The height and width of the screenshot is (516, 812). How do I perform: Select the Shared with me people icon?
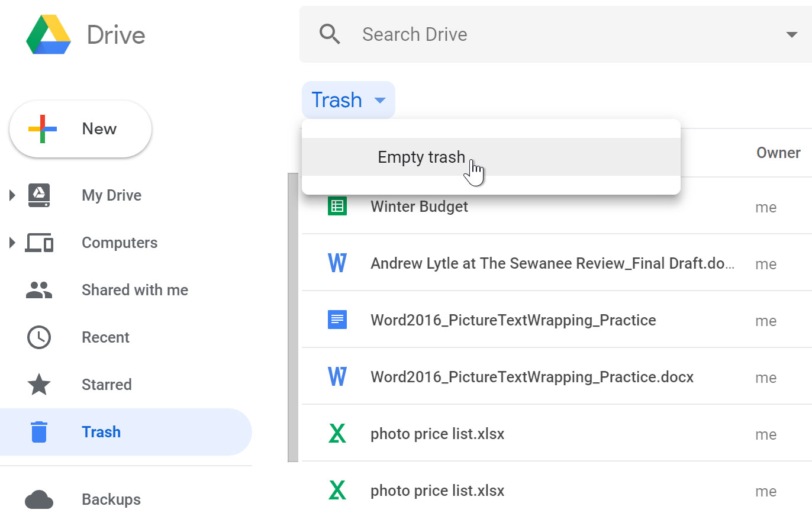pos(38,289)
